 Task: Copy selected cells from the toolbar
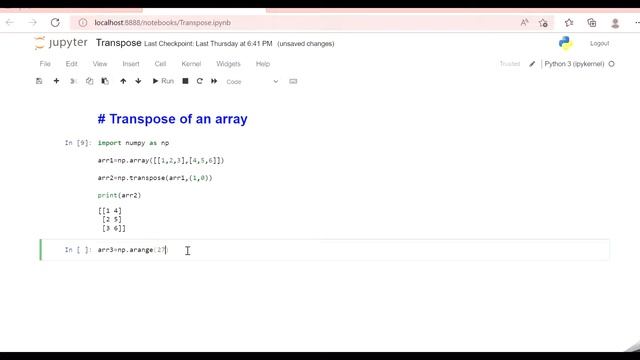89,81
